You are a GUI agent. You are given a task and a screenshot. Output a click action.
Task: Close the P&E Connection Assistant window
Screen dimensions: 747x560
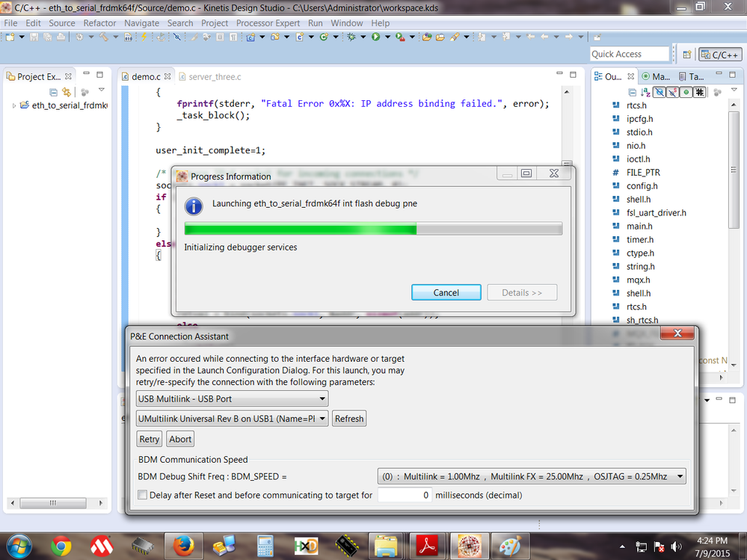tap(677, 333)
